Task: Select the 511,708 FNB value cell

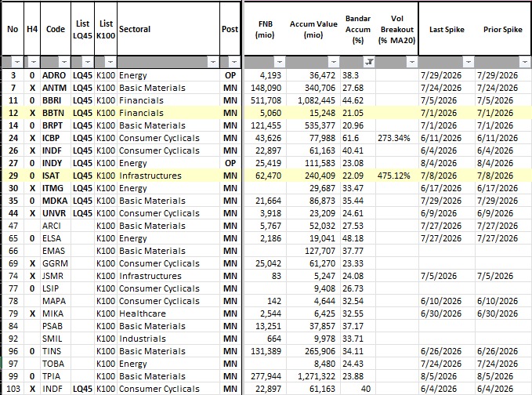Action: coord(265,100)
